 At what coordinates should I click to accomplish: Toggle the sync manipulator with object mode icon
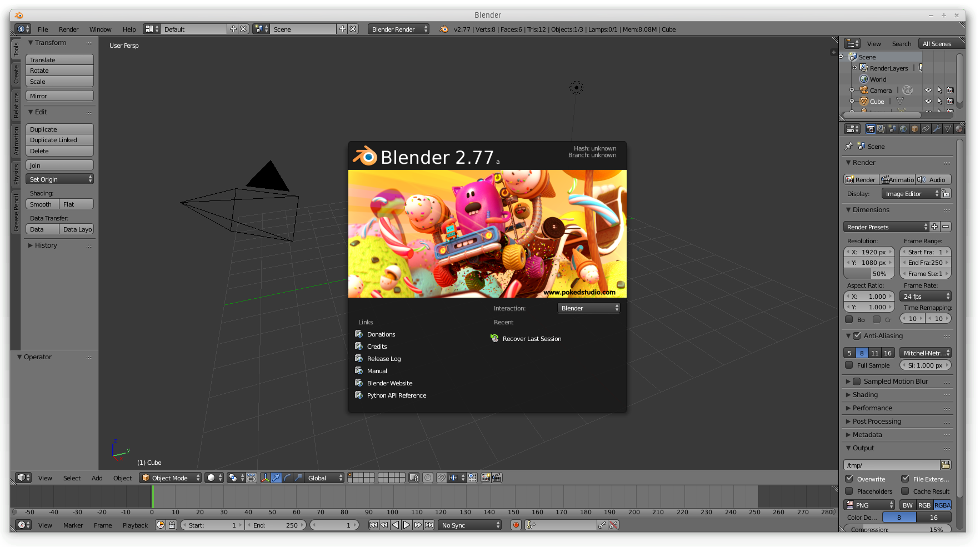click(x=251, y=478)
